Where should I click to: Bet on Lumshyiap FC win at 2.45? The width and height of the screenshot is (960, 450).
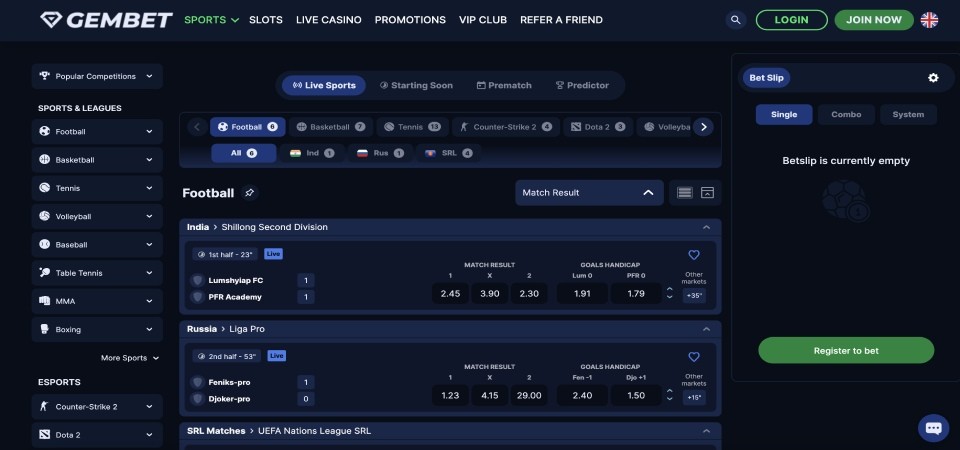[x=450, y=293]
